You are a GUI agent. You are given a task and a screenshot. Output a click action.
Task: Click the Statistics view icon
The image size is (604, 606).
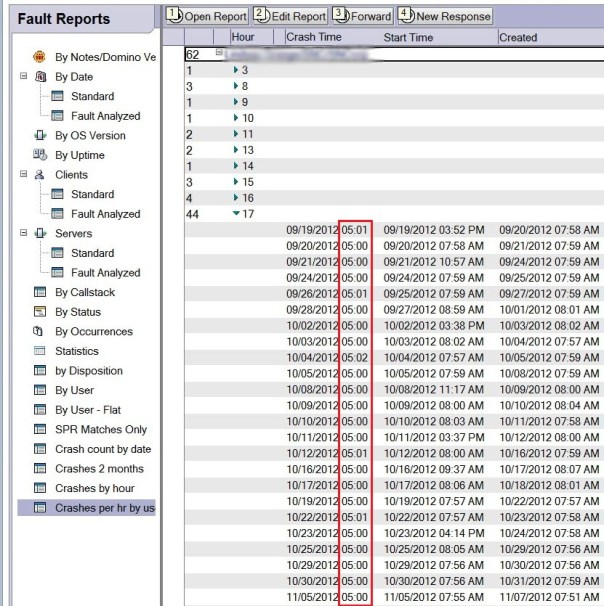pos(40,351)
